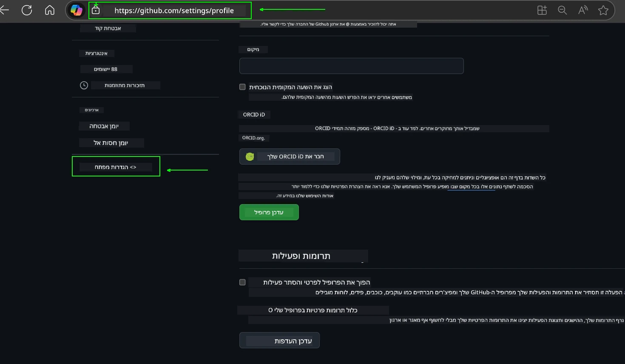Screen dimensions: 625x364
Task: Click the clock icon beside scheduled reminders
Action: 84,85
